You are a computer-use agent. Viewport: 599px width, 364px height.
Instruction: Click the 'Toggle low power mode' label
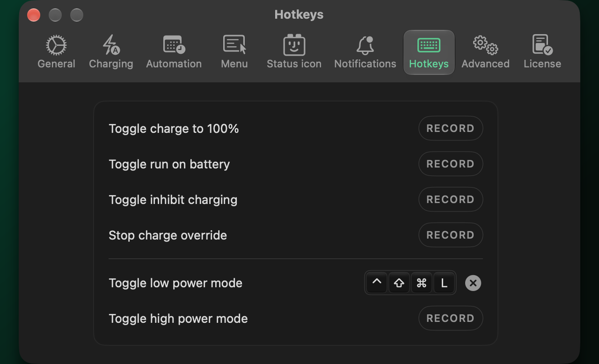click(175, 283)
